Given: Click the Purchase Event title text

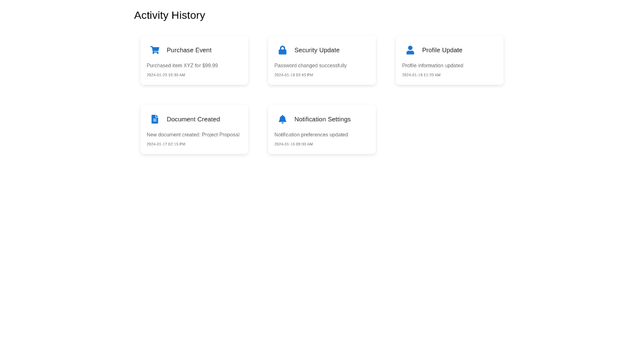Looking at the screenshot, I should (189, 50).
